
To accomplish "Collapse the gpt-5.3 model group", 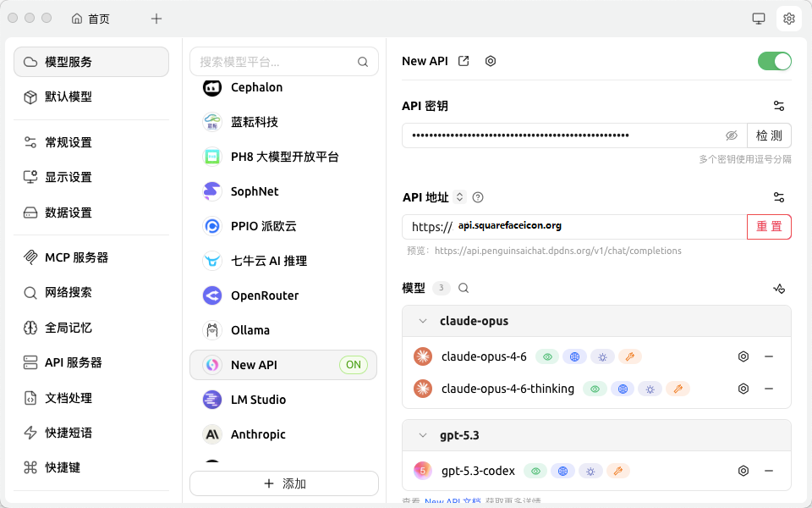I will (x=423, y=434).
